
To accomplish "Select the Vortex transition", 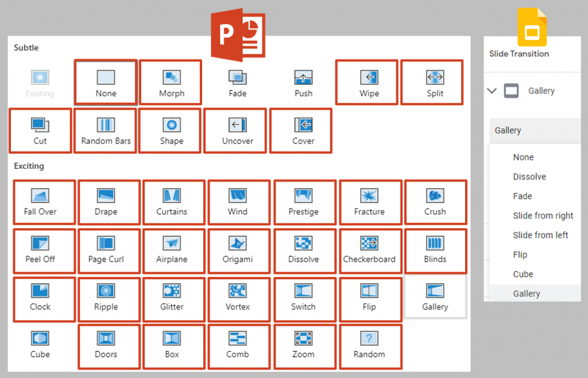I will click(x=239, y=300).
